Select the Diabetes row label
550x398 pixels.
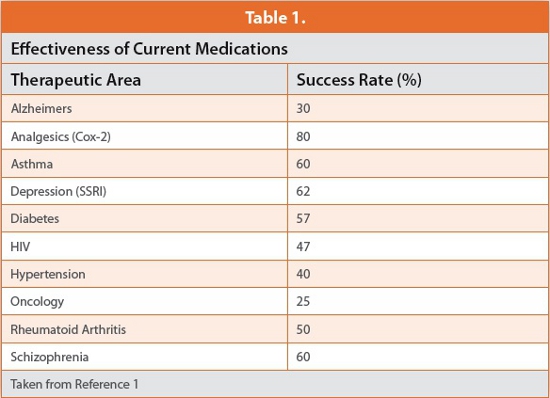[x=35, y=218]
